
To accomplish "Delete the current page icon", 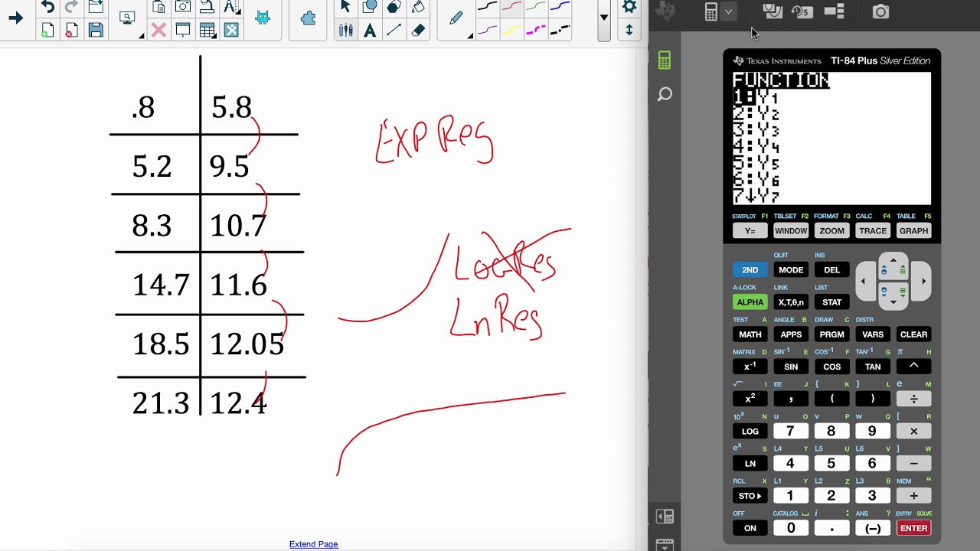I will point(71,31).
